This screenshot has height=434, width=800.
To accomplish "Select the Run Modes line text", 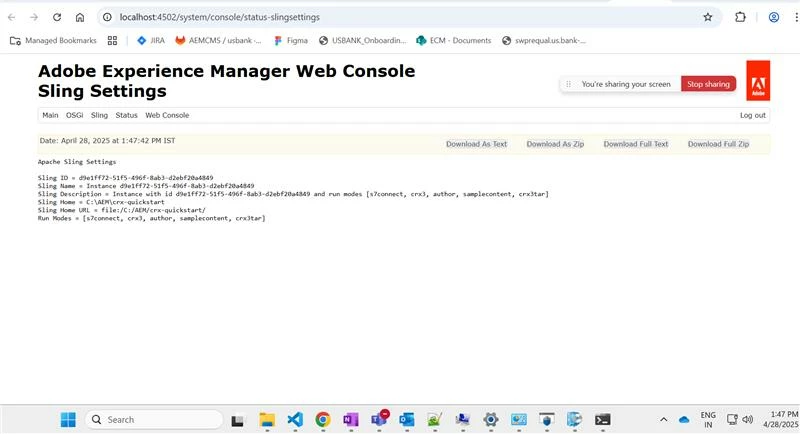I will point(152,218).
